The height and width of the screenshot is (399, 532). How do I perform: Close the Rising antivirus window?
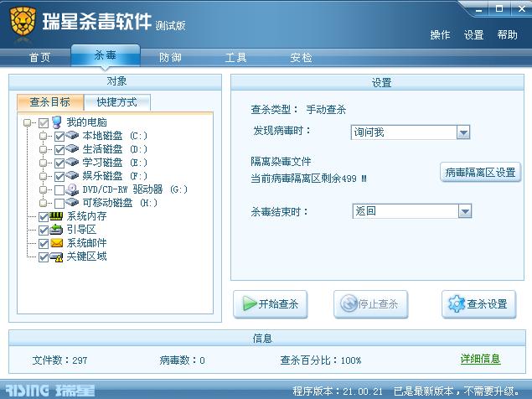(521, 9)
